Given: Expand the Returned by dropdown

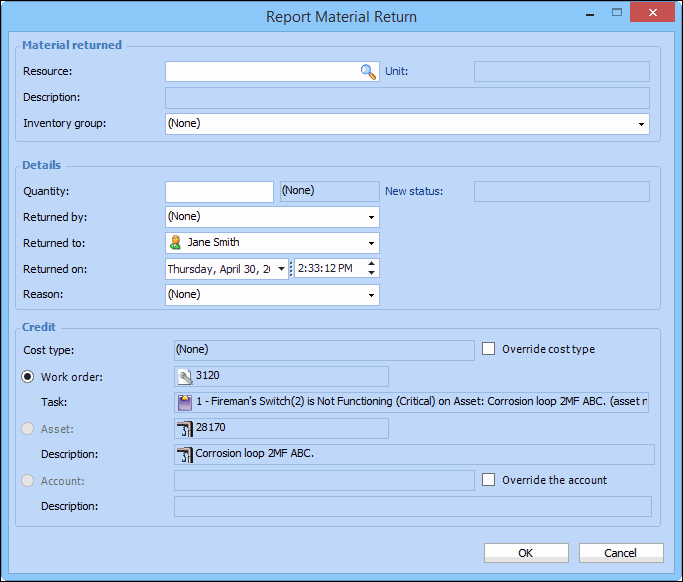Looking at the screenshot, I should 371,217.
